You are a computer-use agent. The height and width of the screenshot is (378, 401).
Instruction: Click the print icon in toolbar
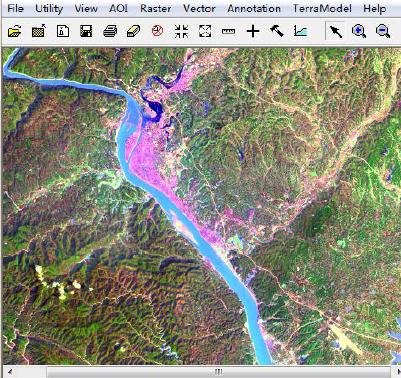pyautogui.click(x=110, y=31)
